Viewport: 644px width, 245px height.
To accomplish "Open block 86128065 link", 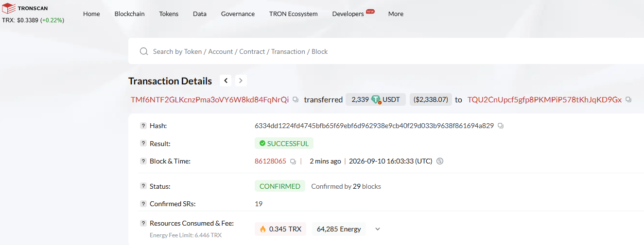I will click(x=270, y=161).
